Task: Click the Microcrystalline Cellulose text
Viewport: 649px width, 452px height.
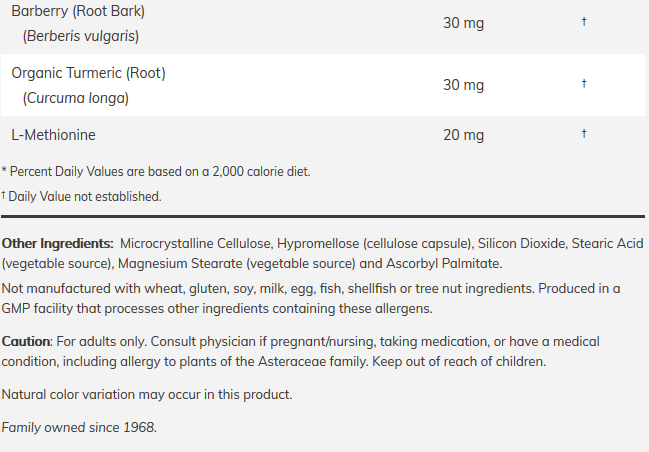Action: 196,243
